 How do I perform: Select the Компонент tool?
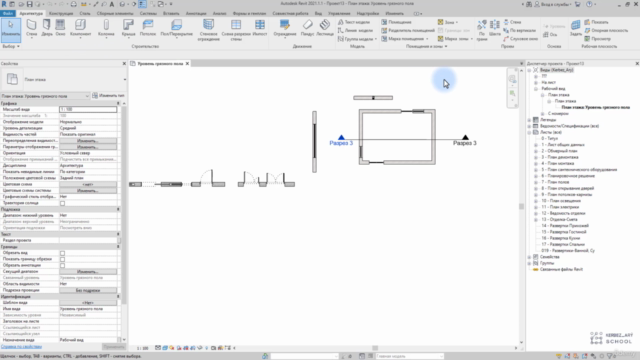[80, 29]
